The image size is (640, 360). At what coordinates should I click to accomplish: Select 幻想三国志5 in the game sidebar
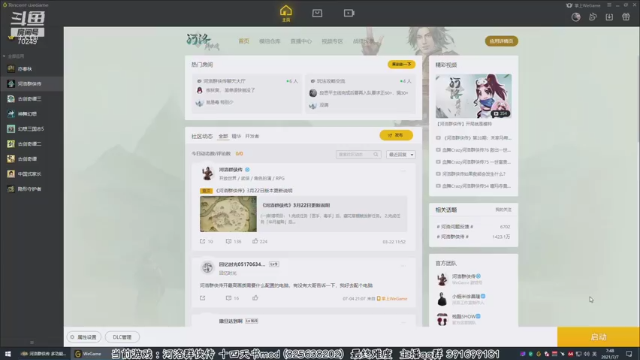(x=31, y=129)
